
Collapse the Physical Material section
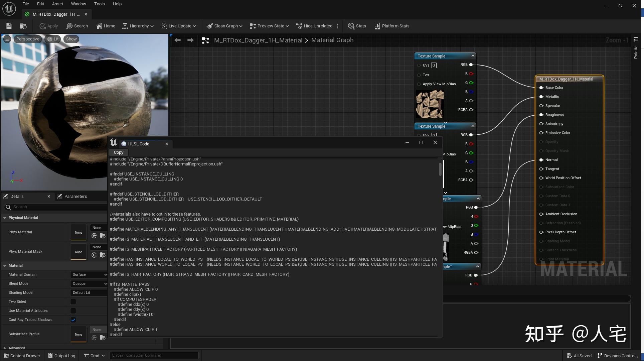click(x=5, y=218)
